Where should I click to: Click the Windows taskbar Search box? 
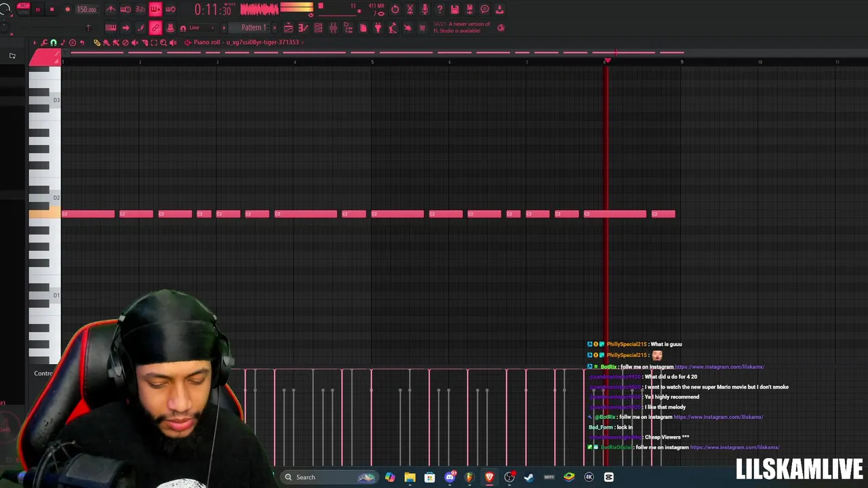coord(328,477)
